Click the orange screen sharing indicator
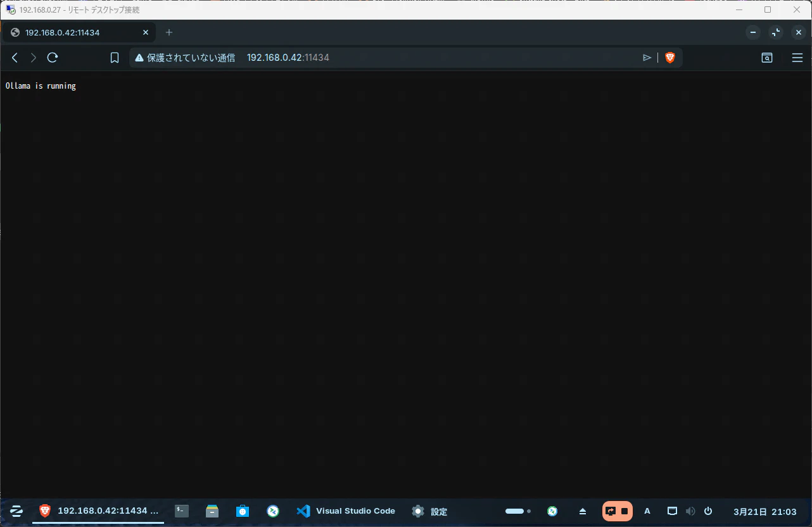 618,511
